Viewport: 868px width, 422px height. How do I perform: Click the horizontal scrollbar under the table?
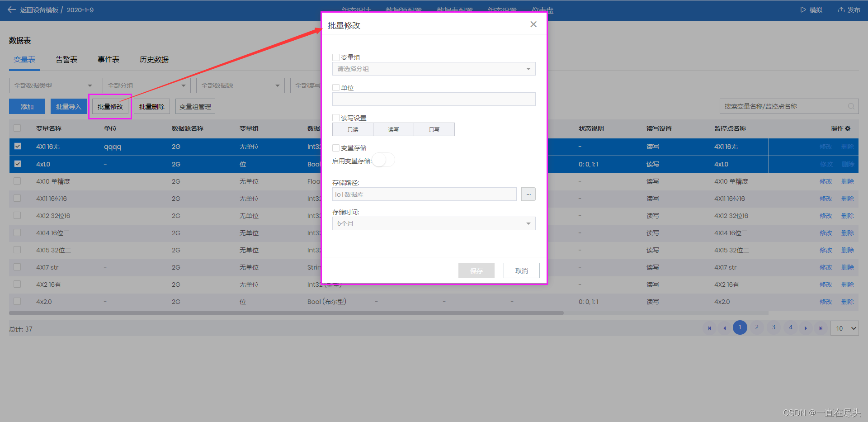(x=286, y=313)
